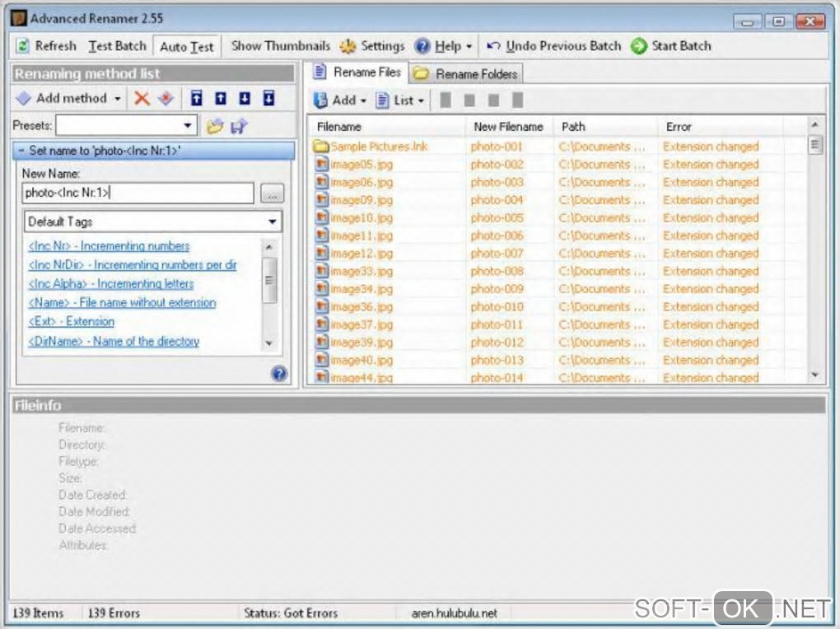Move method down one position
Image resolution: width=840 pixels, height=629 pixels.
[245, 99]
